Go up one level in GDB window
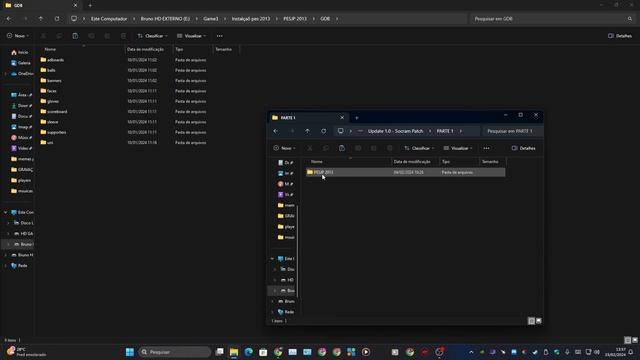The width and height of the screenshot is (640, 360). (x=41, y=19)
